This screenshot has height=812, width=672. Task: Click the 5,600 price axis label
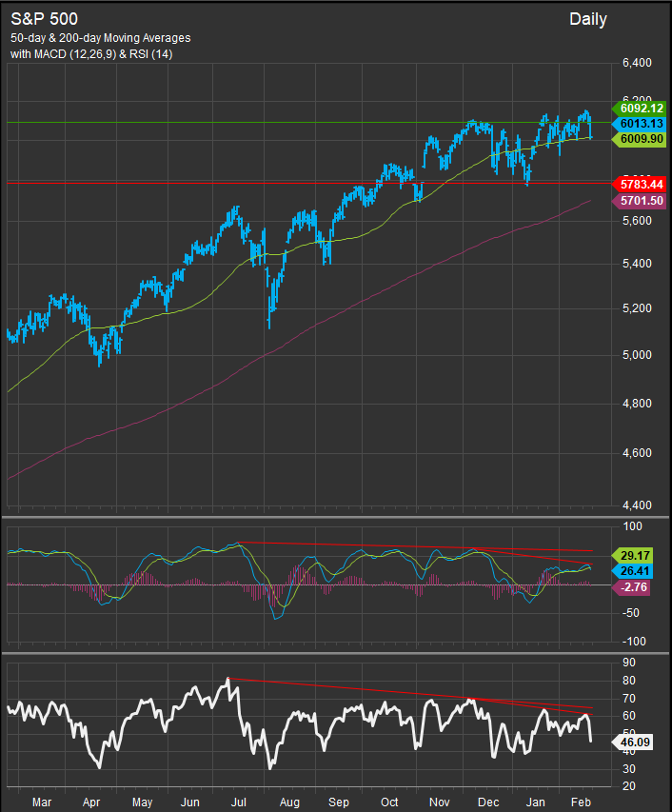(x=637, y=221)
